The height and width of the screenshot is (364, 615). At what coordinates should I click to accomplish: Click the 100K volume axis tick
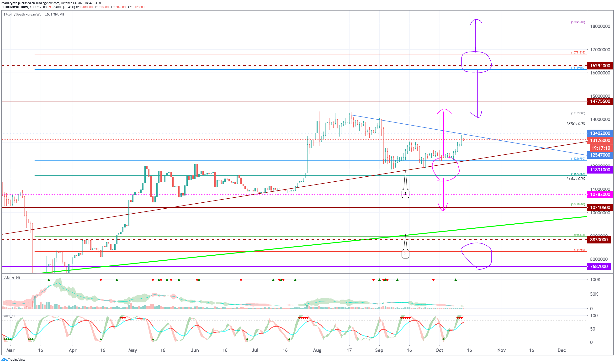595,280
